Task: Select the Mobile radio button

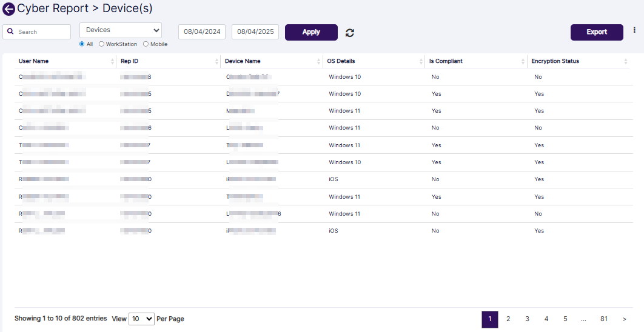Action: 146,44
